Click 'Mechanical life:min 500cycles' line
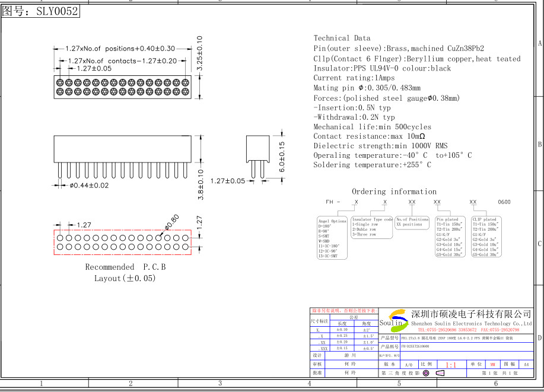Viewport: 544px width, 392px height. (x=373, y=127)
